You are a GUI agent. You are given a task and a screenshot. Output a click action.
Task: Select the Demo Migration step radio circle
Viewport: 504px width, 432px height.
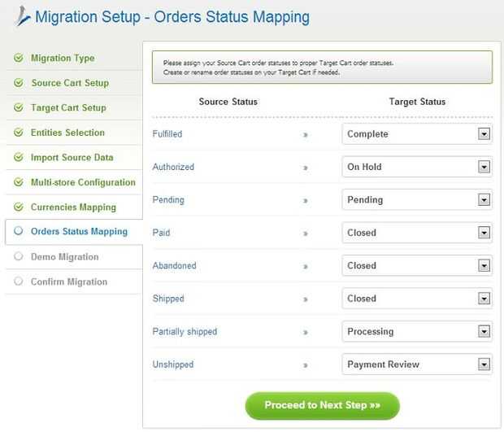[x=18, y=257]
